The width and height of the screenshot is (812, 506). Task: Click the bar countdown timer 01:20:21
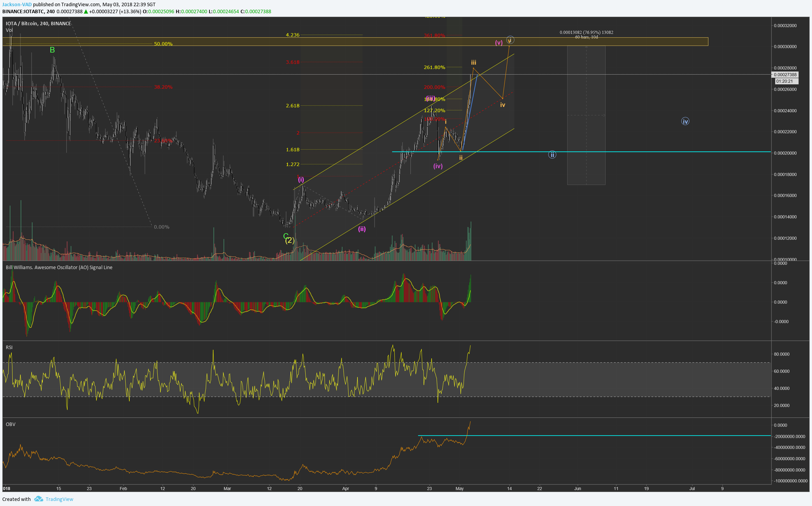coord(787,81)
